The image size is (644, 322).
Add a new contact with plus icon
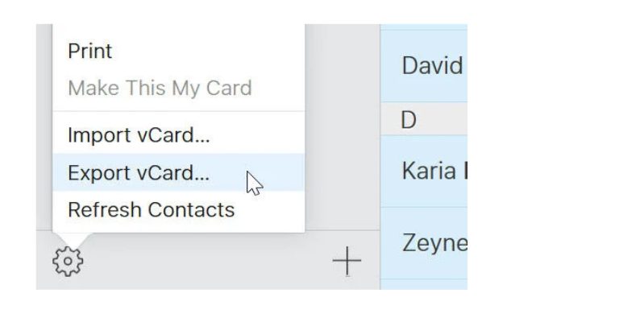347,261
